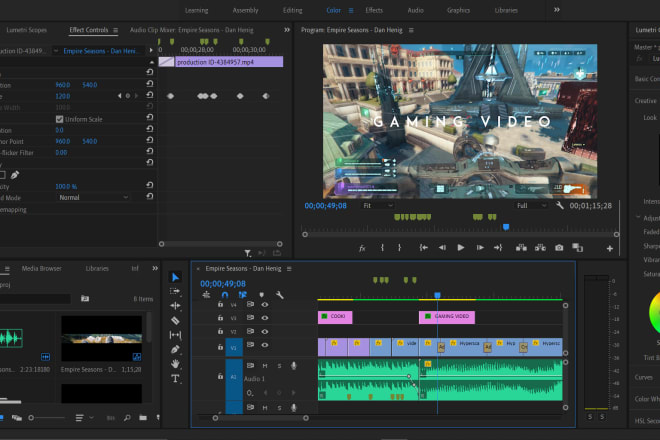Select the Type tool
The width and height of the screenshot is (660, 440).
click(175, 378)
